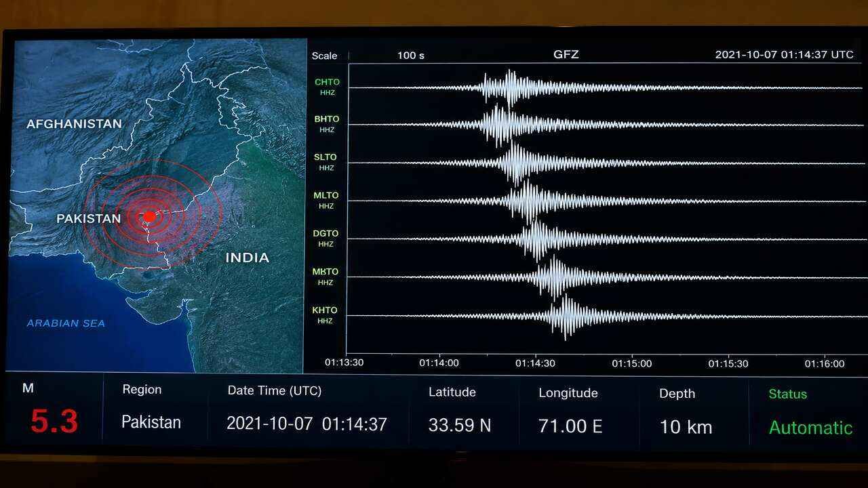Click the date time value 2021-10-07 01:14:37
Image resolution: width=868 pixels, height=488 pixels.
pos(307,424)
